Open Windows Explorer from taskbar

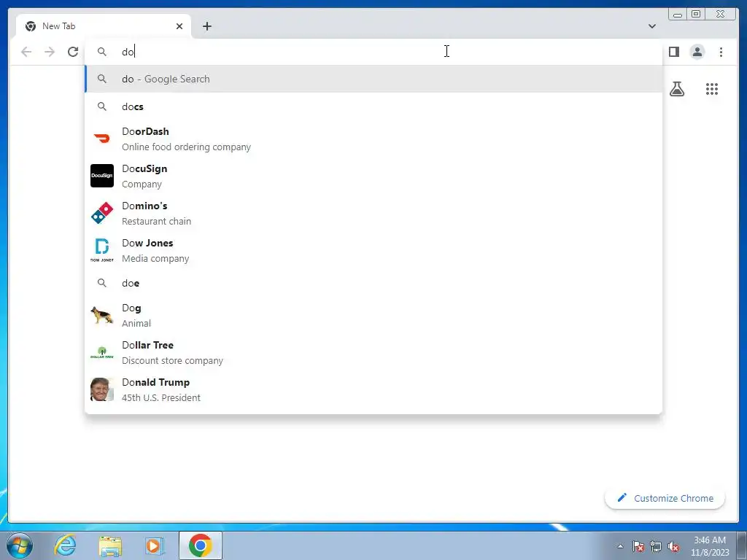point(110,545)
